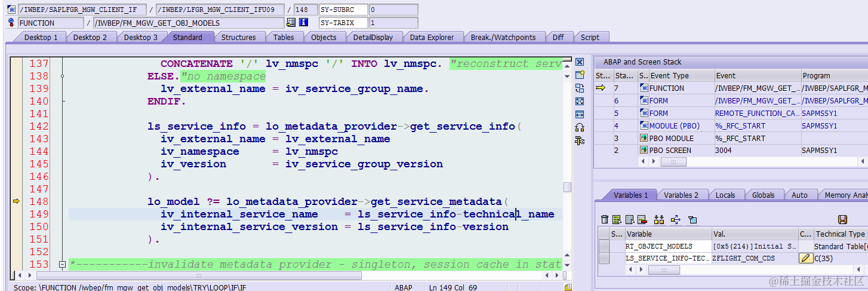Click the Program column header in stack
Viewport: 868px width, 291px height.
pos(833,75)
